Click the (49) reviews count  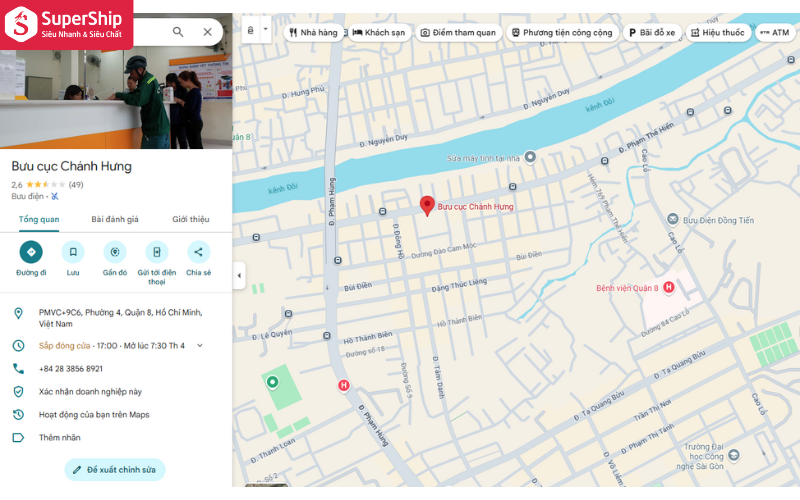pyautogui.click(x=76, y=185)
